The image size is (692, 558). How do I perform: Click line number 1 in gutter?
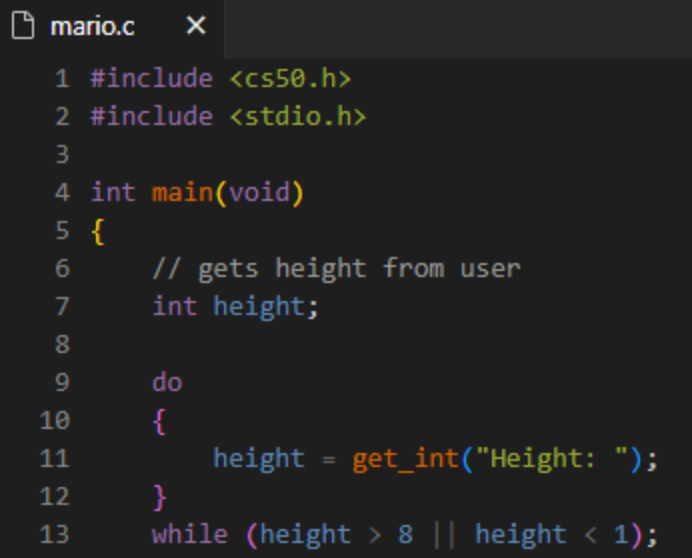62,79
